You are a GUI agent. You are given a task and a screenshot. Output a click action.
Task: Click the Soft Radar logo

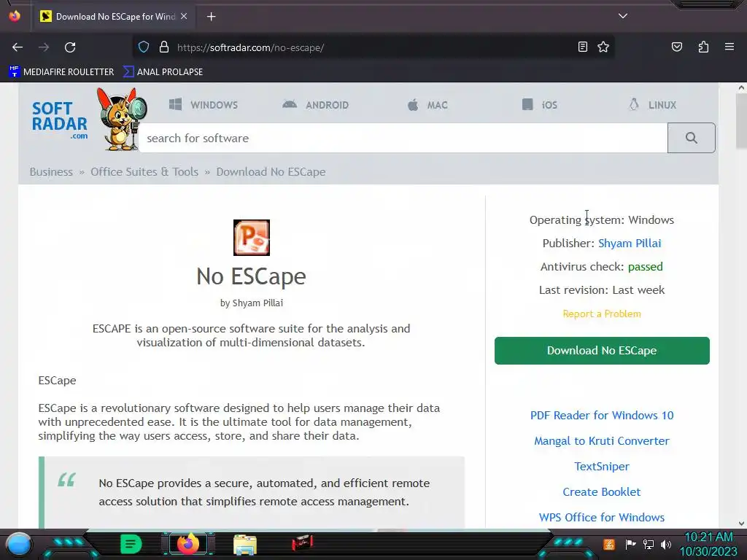pyautogui.click(x=60, y=120)
